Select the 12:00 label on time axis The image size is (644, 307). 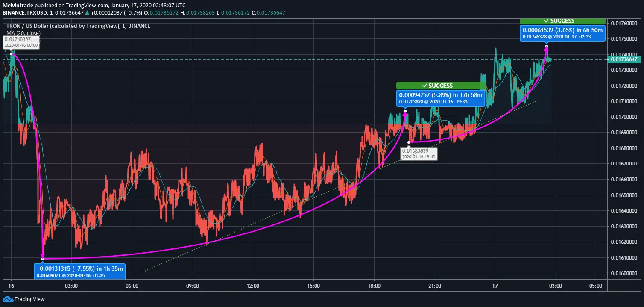click(253, 286)
